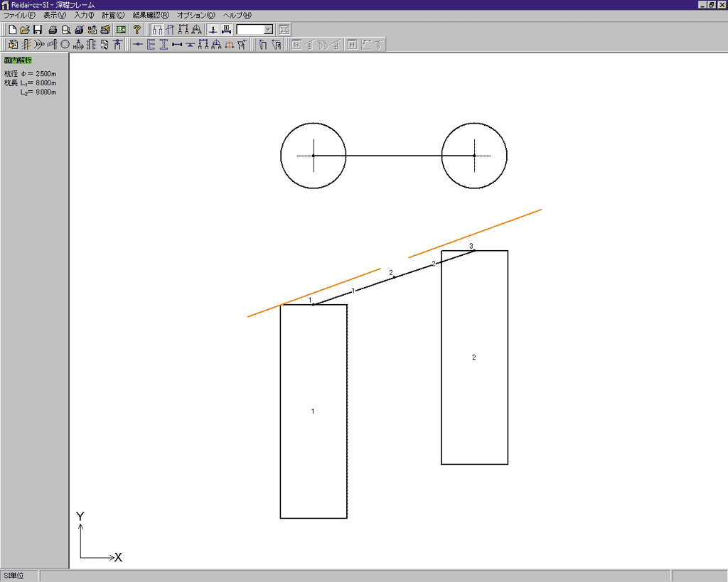Click the New file icon

[x=12, y=30]
